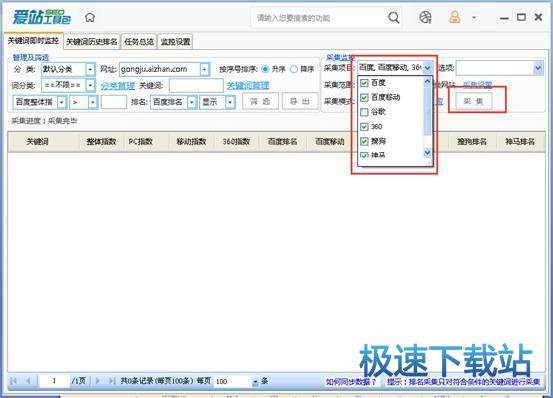Sort by 百度排名 column header
The image size is (553, 398).
pyautogui.click(x=282, y=141)
